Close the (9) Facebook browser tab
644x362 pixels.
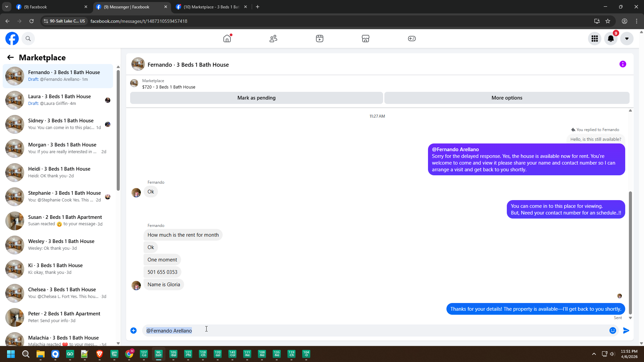(x=86, y=7)
